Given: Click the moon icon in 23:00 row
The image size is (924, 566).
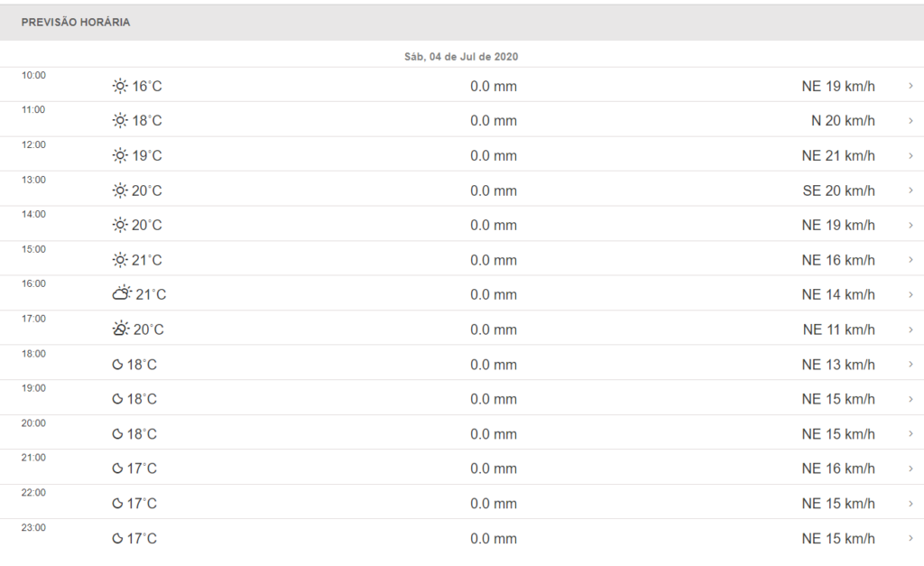Looking at the screenshot, I should pyautogui.click(x=117, y=539).
